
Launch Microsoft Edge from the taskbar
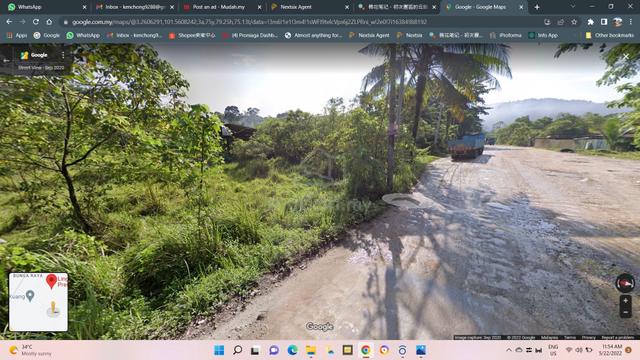click(292, 350)
